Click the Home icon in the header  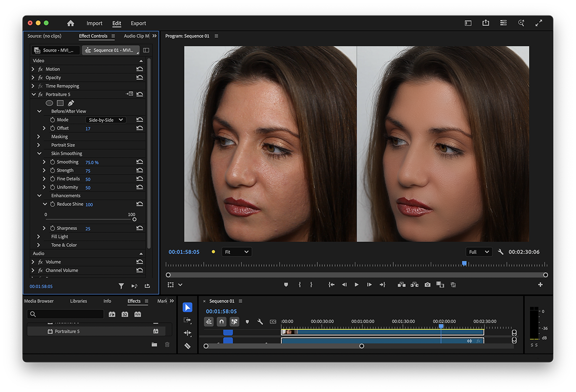click(x=71, y=23)
